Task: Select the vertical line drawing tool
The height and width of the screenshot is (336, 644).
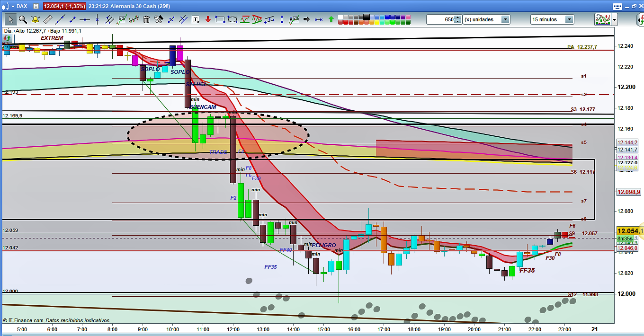Action: pos(97,19)
